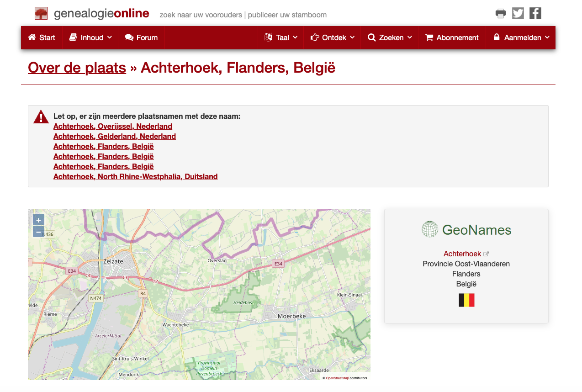Open Achterhoek, Overijssel, Nederland link

113,126
